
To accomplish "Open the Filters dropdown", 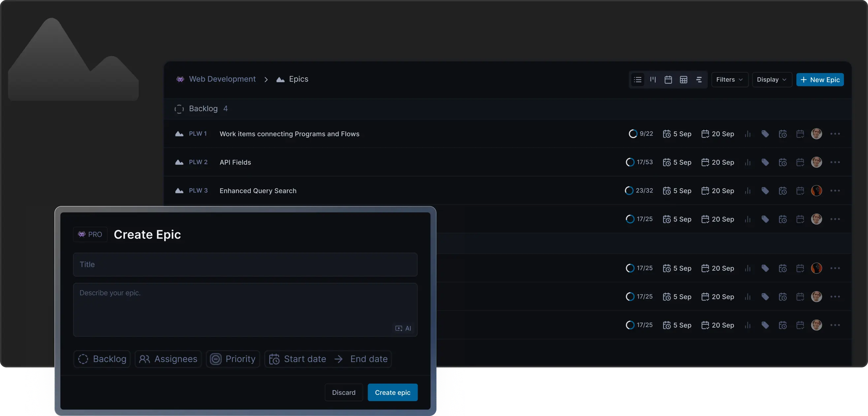I will [x=729, y=80].
